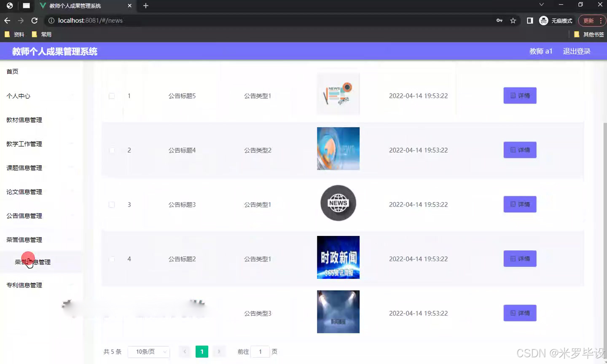Check the checkbox for 公告标题3 row

tap(112, 204)
